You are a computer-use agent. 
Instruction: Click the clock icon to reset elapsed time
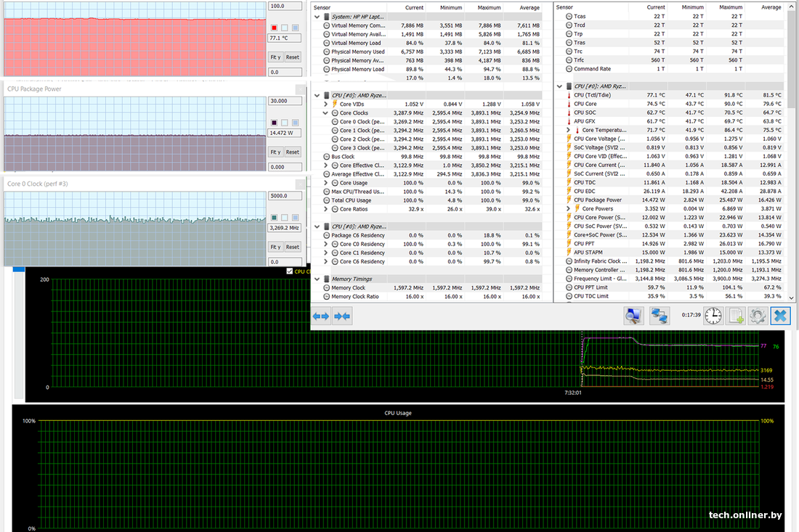pos(713,316)
